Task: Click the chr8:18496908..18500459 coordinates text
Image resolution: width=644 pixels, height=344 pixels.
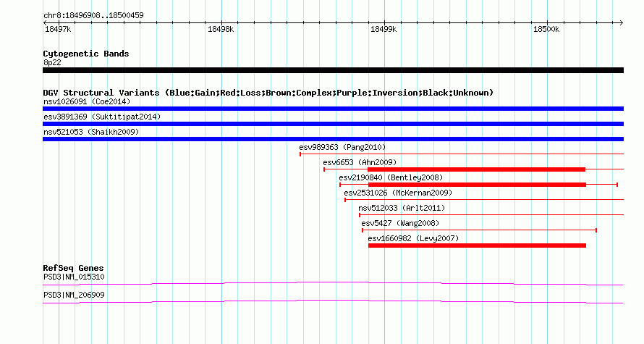Action: tap(93, 16)
